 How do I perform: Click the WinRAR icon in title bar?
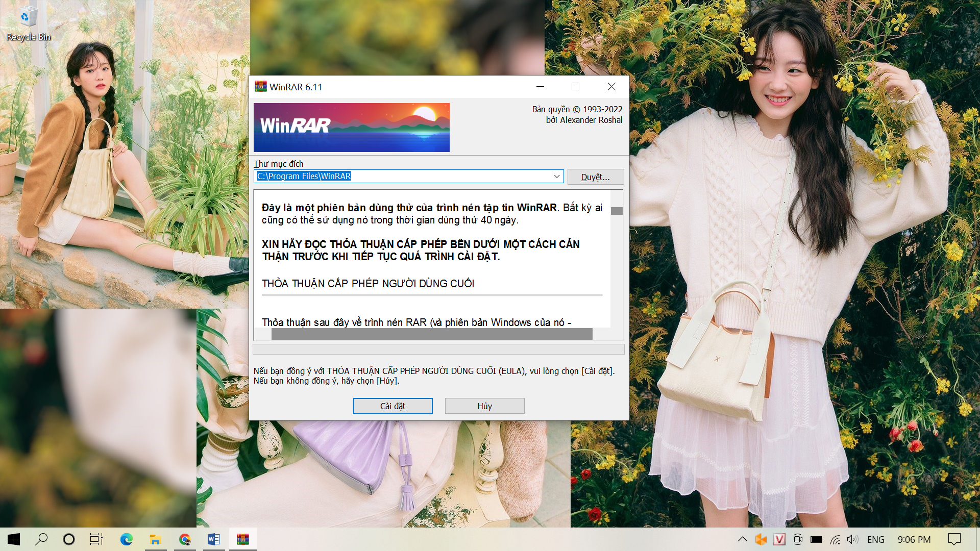(261, 87)
